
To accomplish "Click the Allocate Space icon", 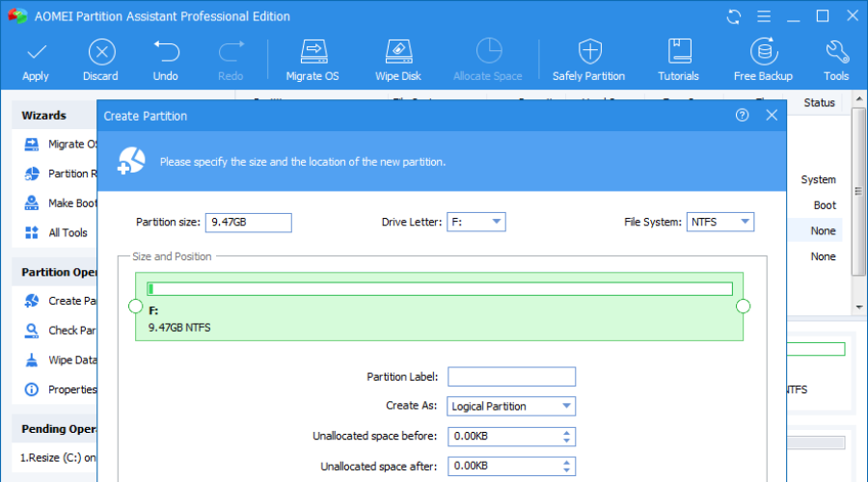I will [x=489, y=51].
